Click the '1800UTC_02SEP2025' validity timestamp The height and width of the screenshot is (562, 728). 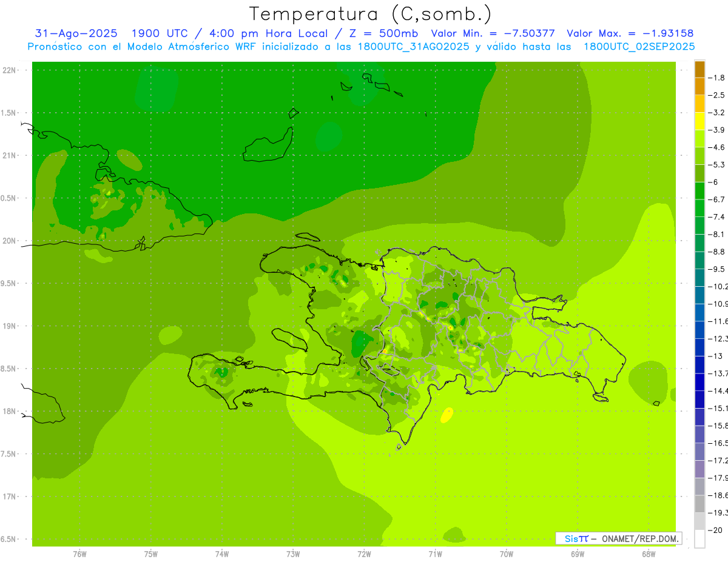(639, 47)
